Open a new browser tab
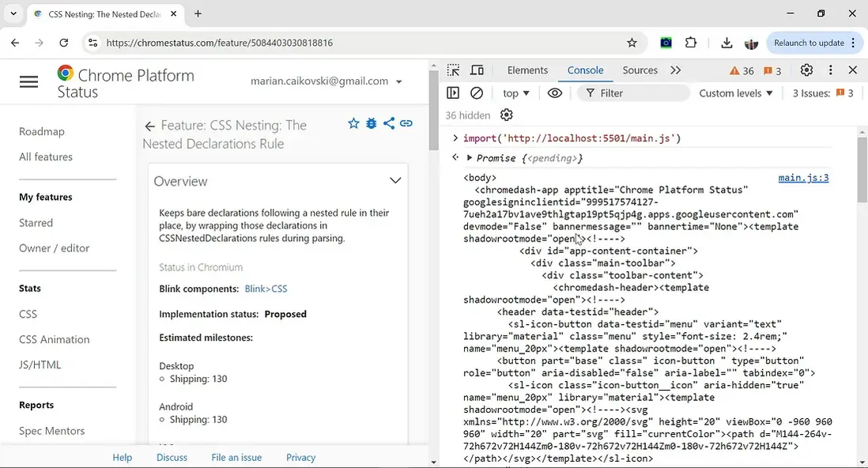868x468 pixels. [198, 14]
